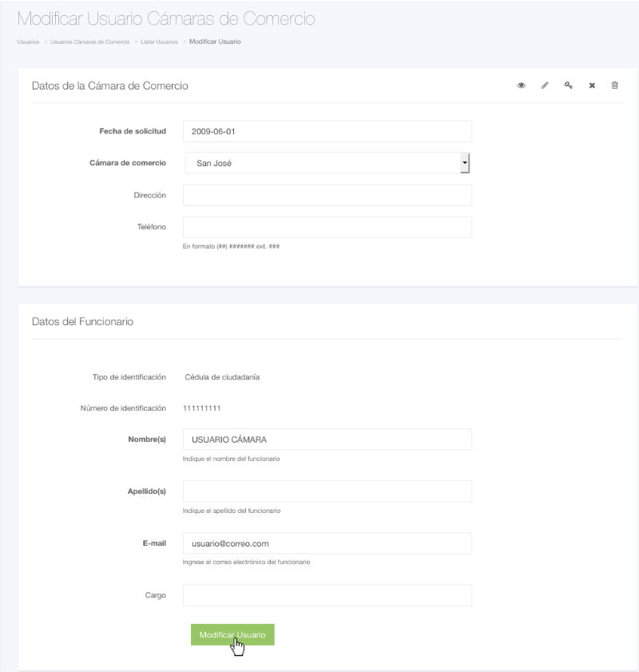
Task: Click the Teléfono input field
Action: pos(327,227)
